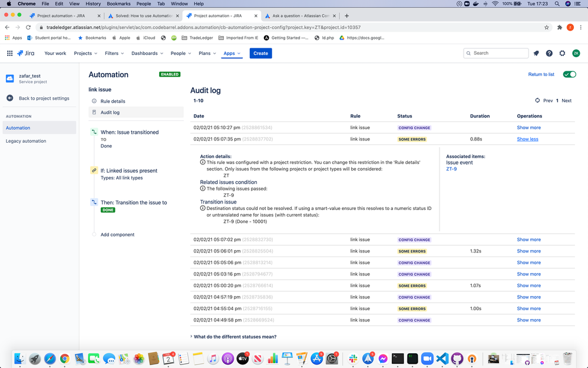The height and width of the screenshot is (368, 588).
Task: Open the ZK profile avatar menu
Action: 576,53
